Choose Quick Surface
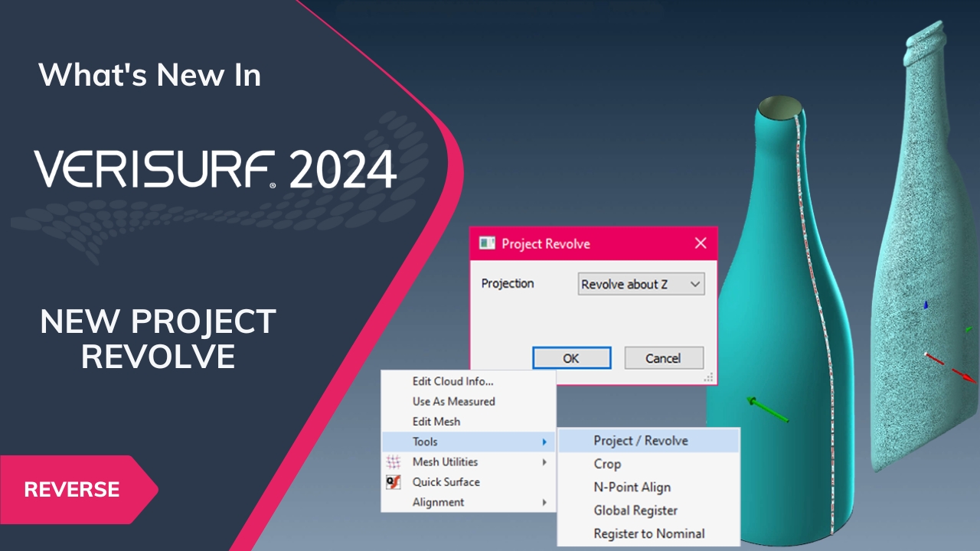 click(x=468, y=482)
